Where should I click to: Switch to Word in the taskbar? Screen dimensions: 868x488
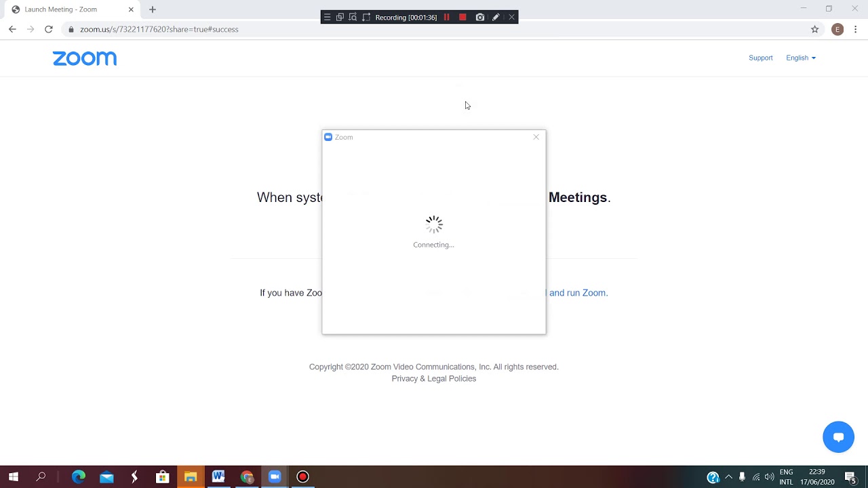tap(218, 477)
